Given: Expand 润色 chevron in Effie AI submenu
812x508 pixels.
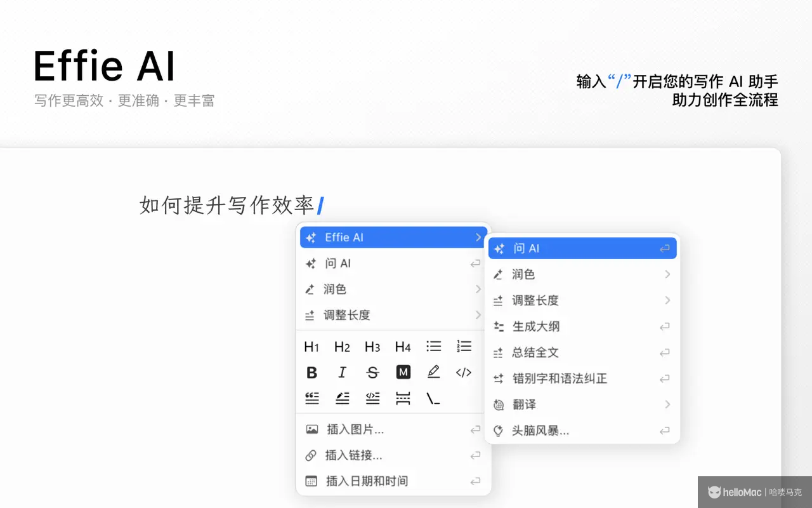Looking at the screenshot, I should (x=667, y=274).
